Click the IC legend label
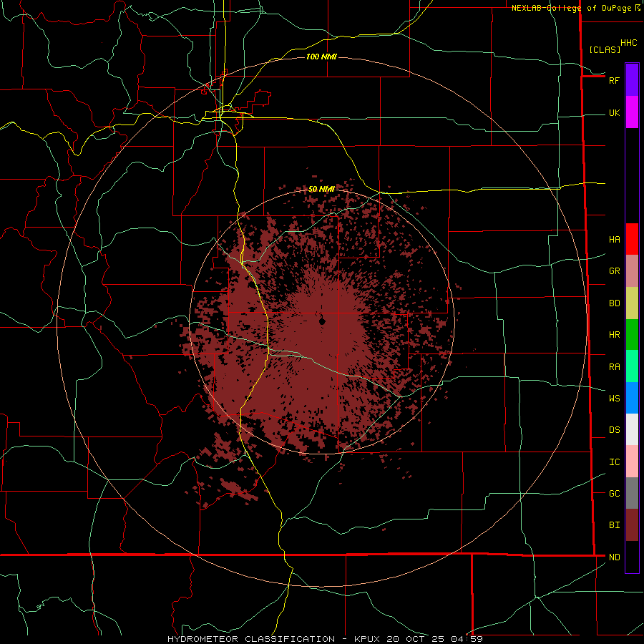This screenshot has width=644, height=644. [x=614, y=462]
